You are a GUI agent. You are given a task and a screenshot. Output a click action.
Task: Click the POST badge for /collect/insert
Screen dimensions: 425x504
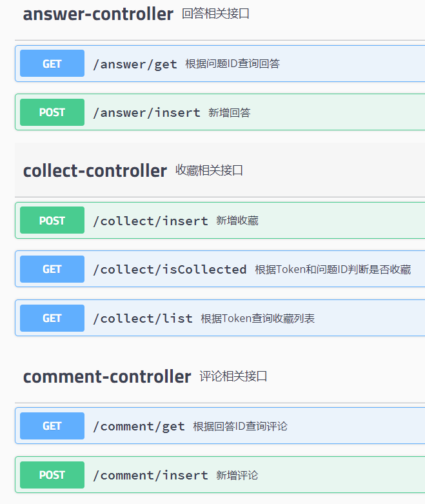(x=52, y=221)
